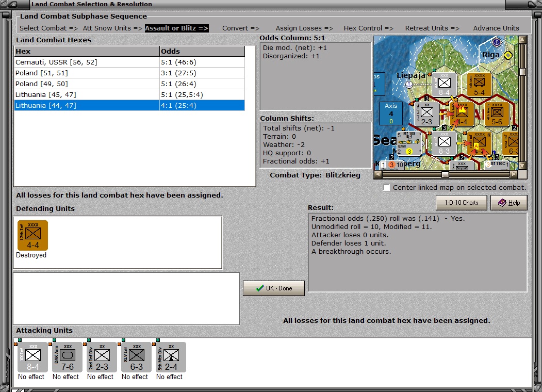This screenshot has height=392, width=542.
Task: Click the Result text box
Action: (418, 252)
